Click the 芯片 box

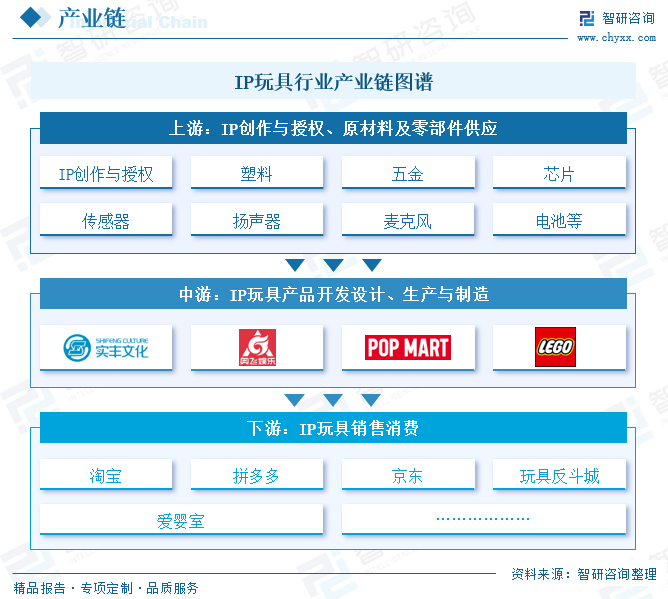coord(559,174)
